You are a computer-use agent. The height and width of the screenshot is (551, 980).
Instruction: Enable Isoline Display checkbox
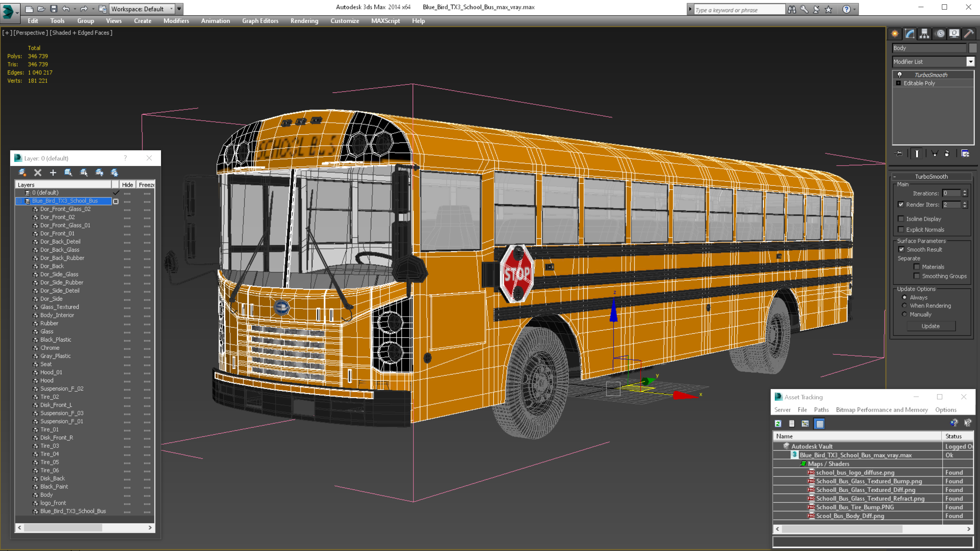click(901, 219)
